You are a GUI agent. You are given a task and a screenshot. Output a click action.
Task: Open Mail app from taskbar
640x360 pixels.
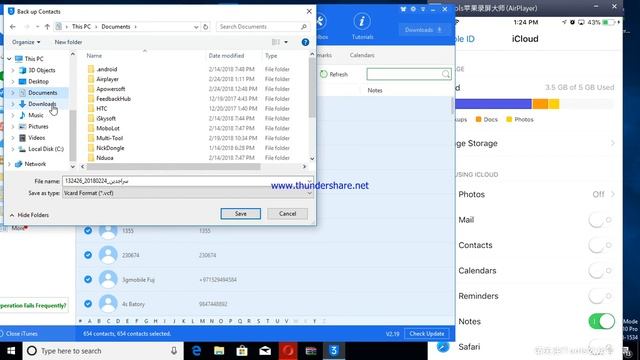tap(265, 351)
